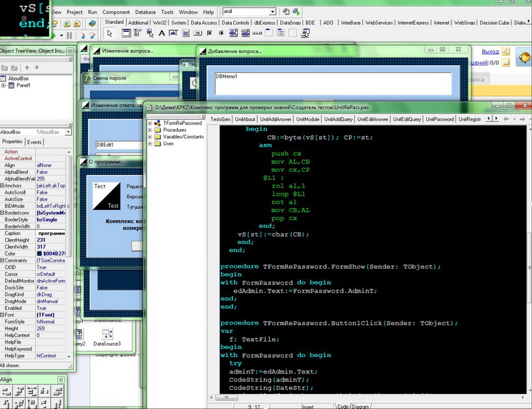This screenshot has width=532, height=409.
Task: Click Align left edges in Align palette
Action: [6, 391]
